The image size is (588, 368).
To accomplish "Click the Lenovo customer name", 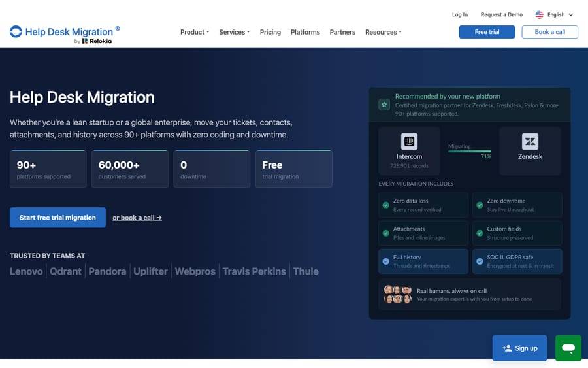I will coord(26,271).
